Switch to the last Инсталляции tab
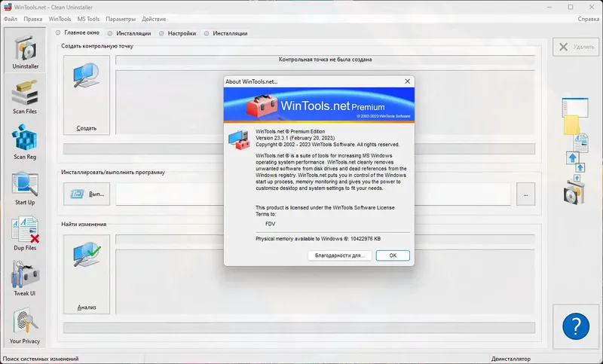Viewport: 603px width, 364px height. [225, 33]
